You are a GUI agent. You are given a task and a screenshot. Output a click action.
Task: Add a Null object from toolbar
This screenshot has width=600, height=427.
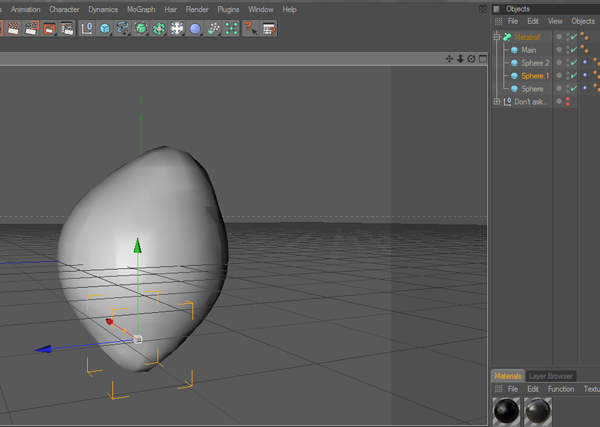coord(87,29)
